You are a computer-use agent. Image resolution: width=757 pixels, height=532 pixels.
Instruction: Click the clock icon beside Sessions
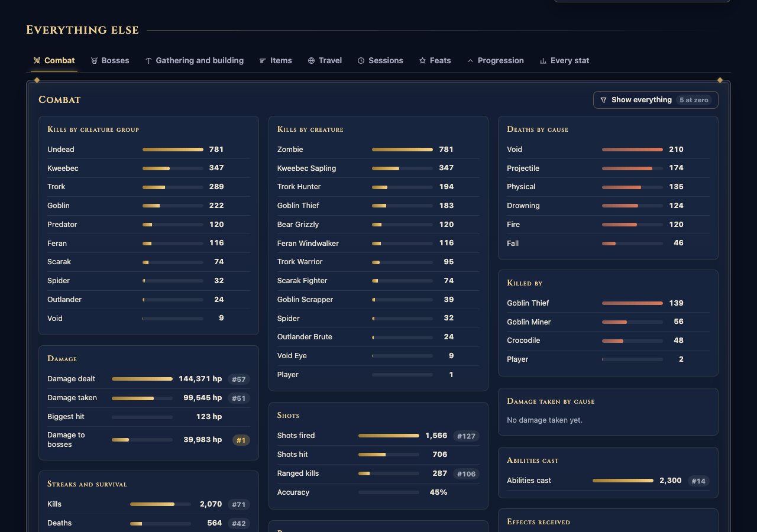[361, 60]
